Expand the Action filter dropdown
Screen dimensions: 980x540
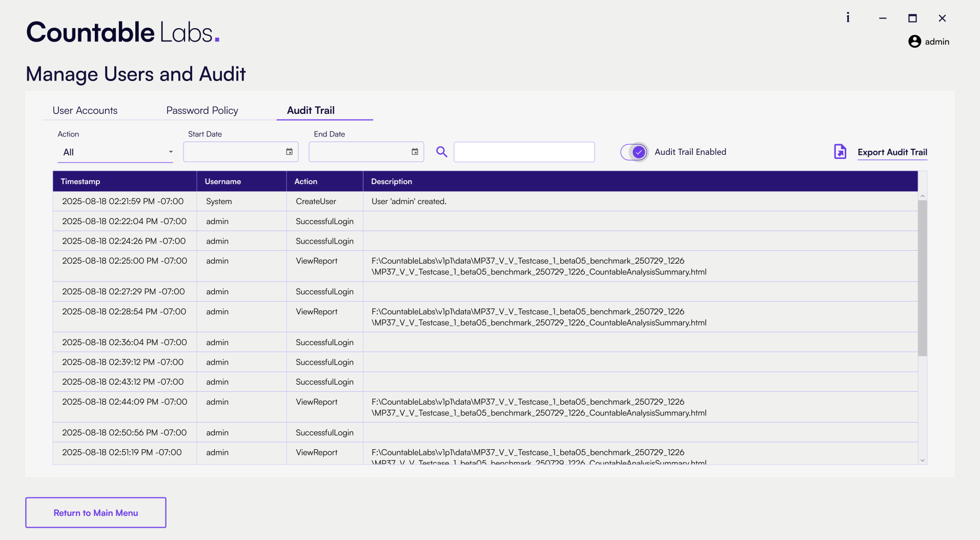click(x=115, y=152)
